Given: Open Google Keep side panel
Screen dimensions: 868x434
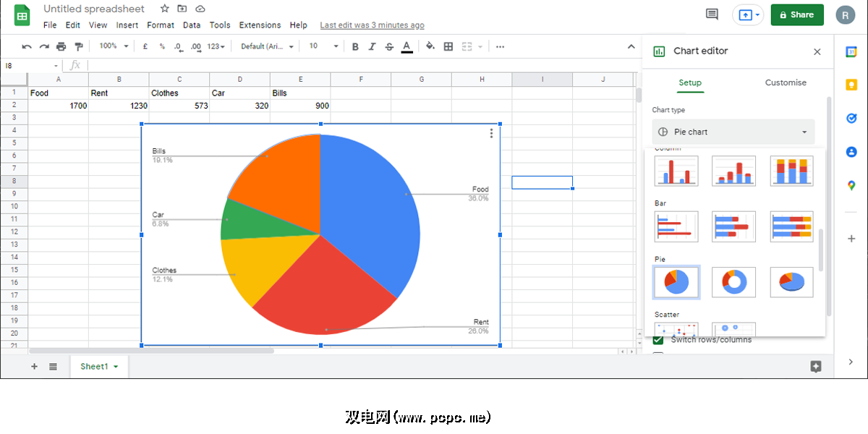Looking at the screenshot, I should 851,85.
